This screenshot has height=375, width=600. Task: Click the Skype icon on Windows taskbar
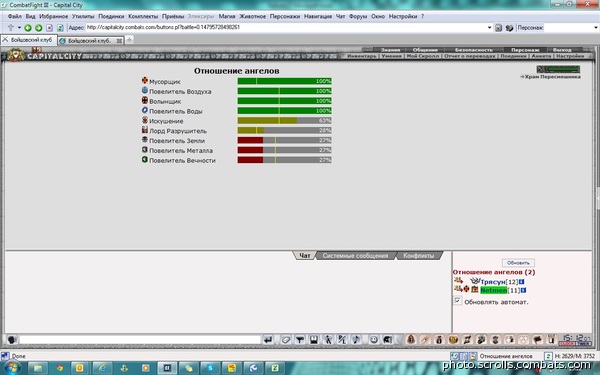[210, 368]
